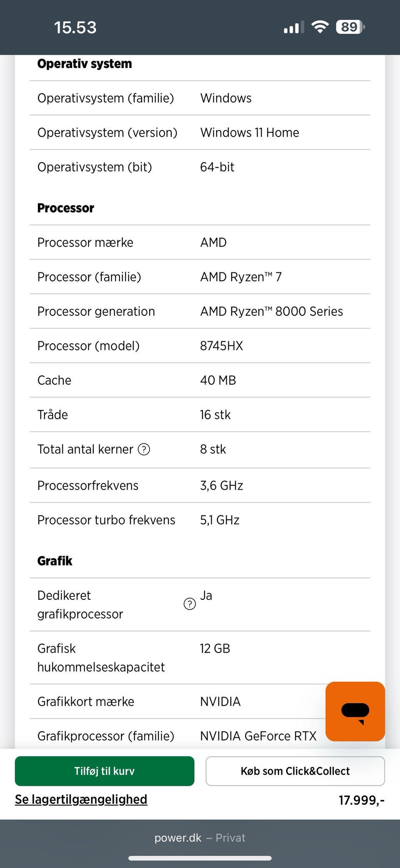Tap the Operativ system heading
The image size is (400, 868).
(85, 63)
